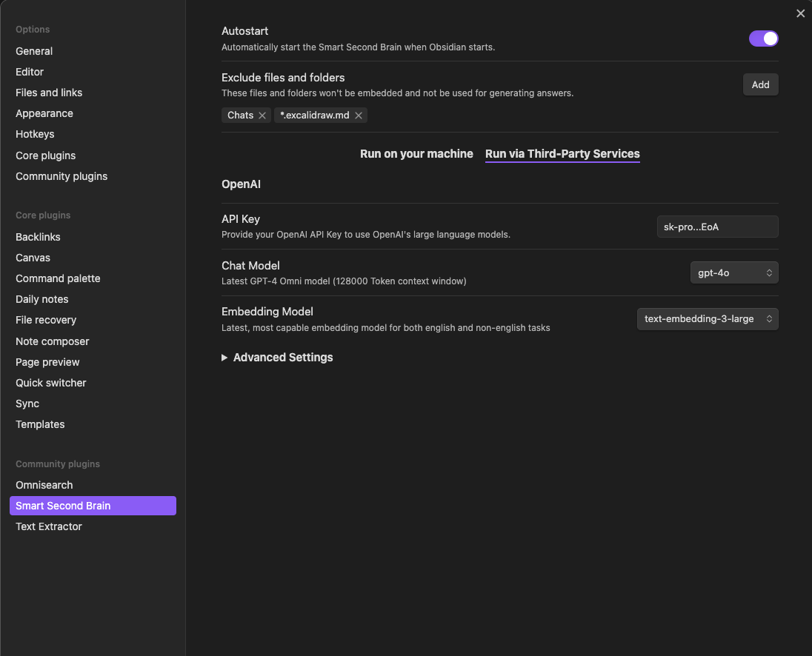
Task: Open Daily notes settings
Action: [42, 299]
